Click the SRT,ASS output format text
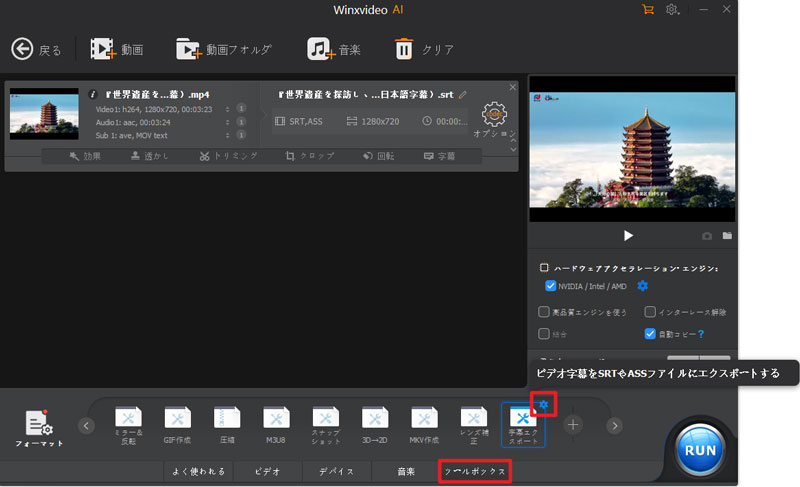 (x=306, y=121)
